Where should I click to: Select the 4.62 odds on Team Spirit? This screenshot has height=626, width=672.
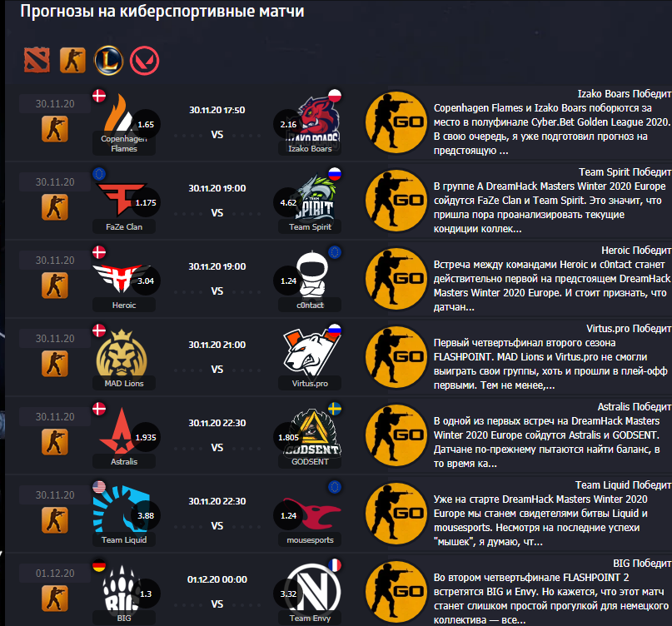pos(288,202)
